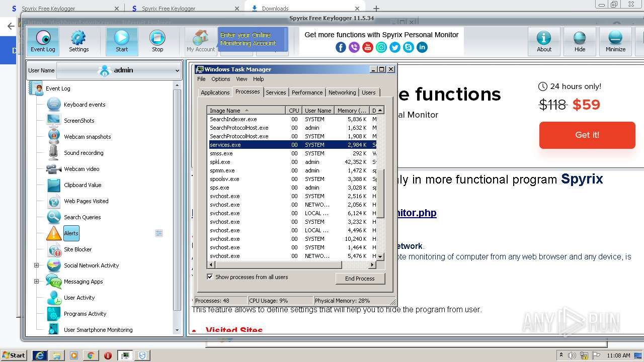Open Spyrix shield icon in taskbar
This screenshot has width=644, height=362.
(142, 355)
